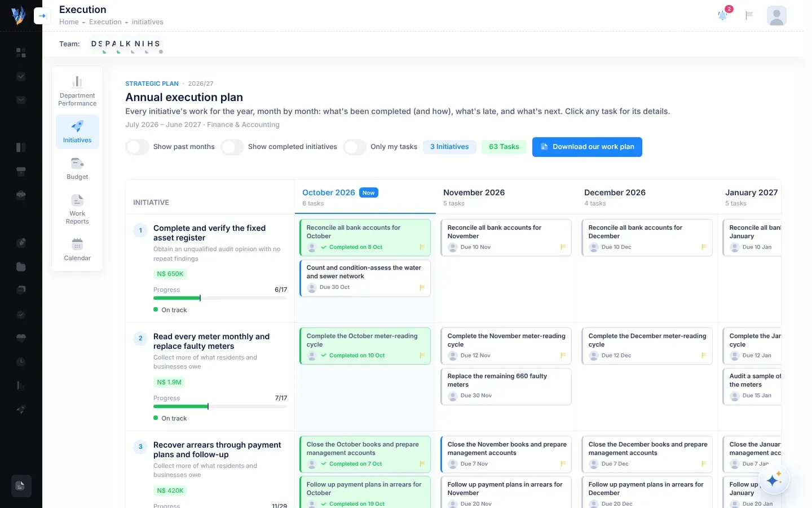Click the rocket icon in dark sidebar
The width and height of the screenshot is (812, 508).
(x=21, y=409)
